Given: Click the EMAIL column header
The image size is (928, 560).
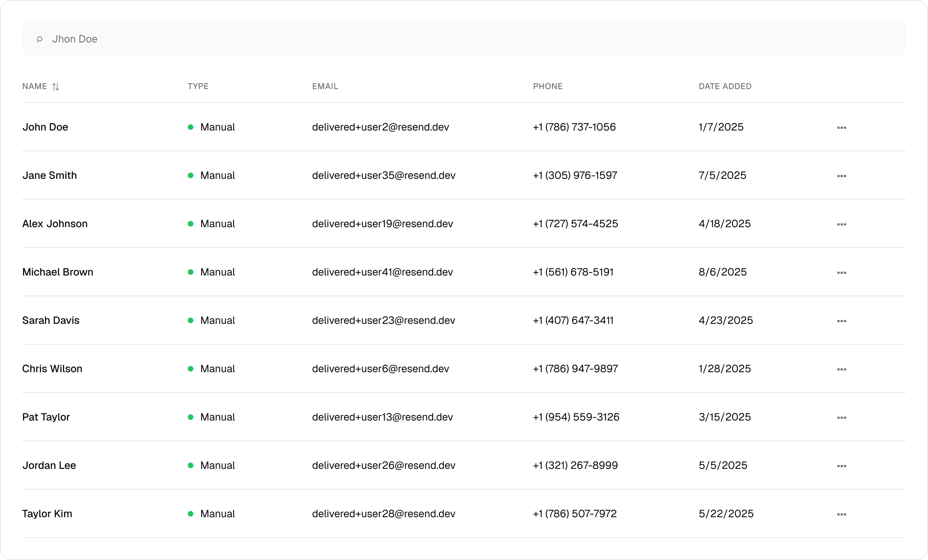Looking at the screenshot, I should click(325, 86).
